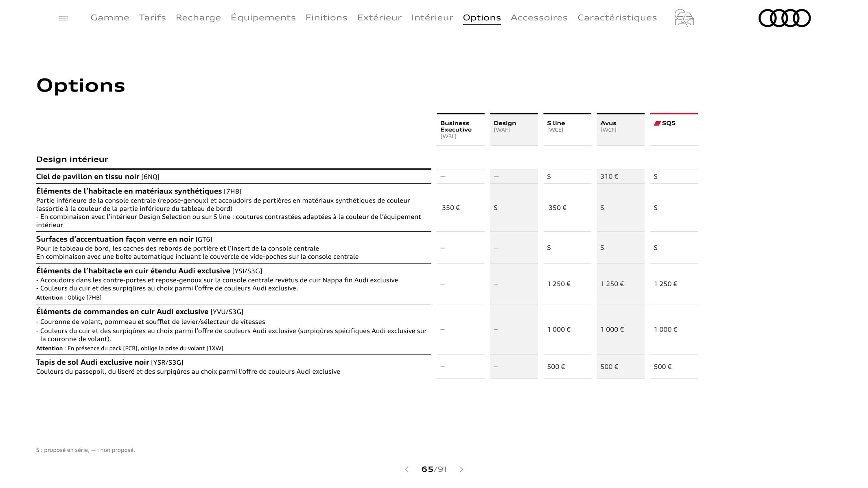Select Tapis de sol Audi exclusive noir title
Image resolution: width=868 pixels, height=488 pixels.
(x=109, y=362)
